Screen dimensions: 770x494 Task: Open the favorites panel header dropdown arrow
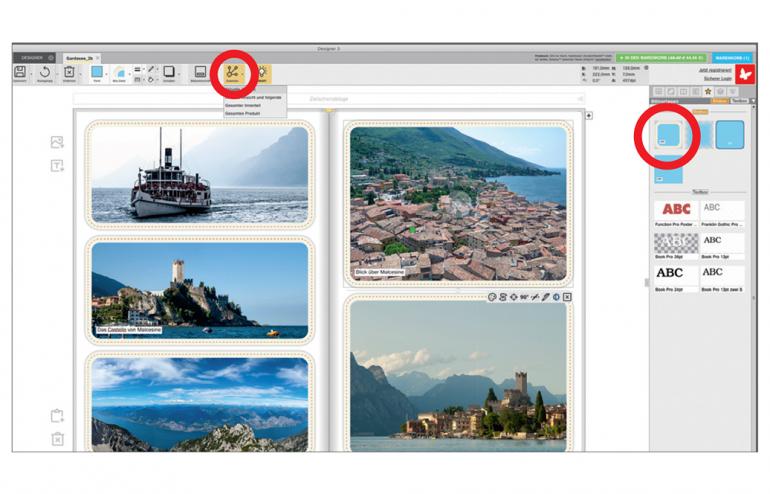(752, 101)
